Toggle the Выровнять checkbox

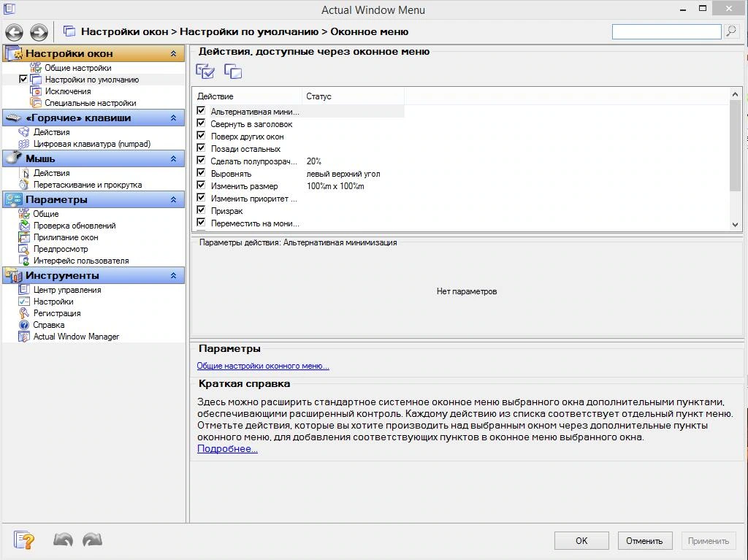(201, 173)
